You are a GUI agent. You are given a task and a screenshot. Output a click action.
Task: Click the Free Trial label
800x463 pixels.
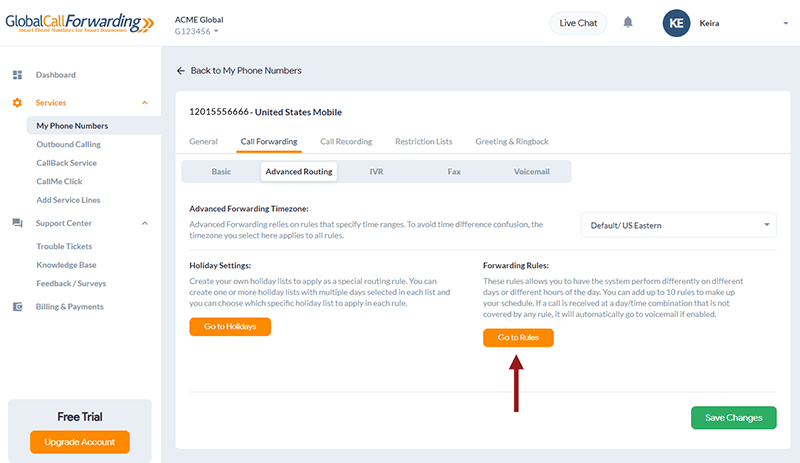80,417
